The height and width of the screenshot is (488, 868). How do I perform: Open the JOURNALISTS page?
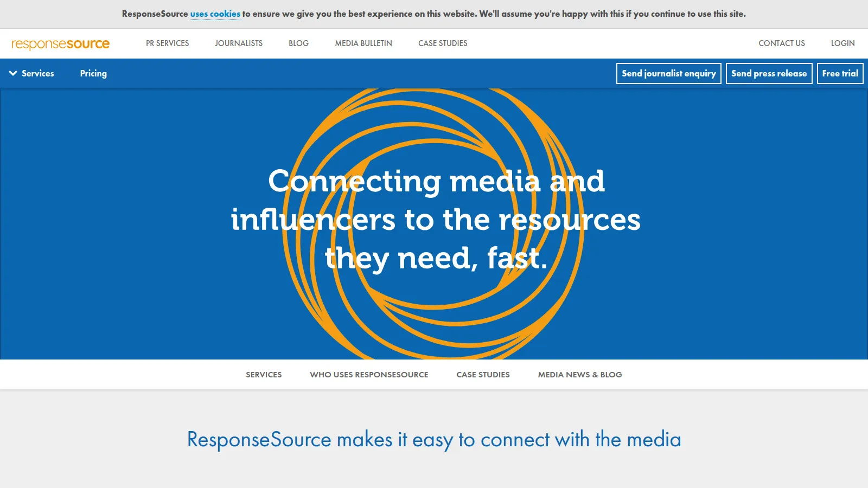tap(239, 43)
